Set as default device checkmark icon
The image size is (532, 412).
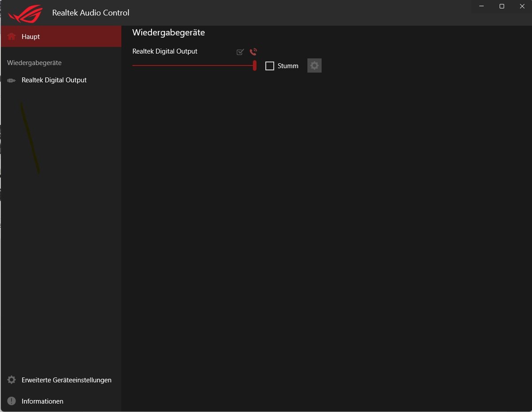click(x=240, y=52)
